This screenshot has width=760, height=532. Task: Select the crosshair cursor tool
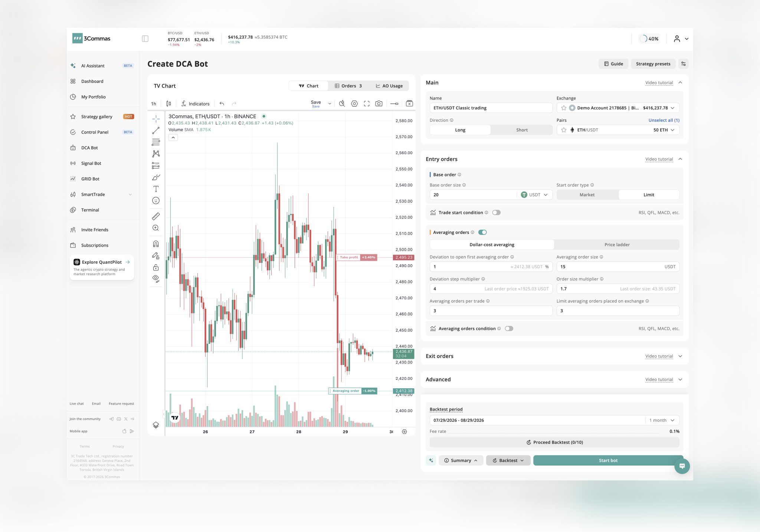coord(156,119)
